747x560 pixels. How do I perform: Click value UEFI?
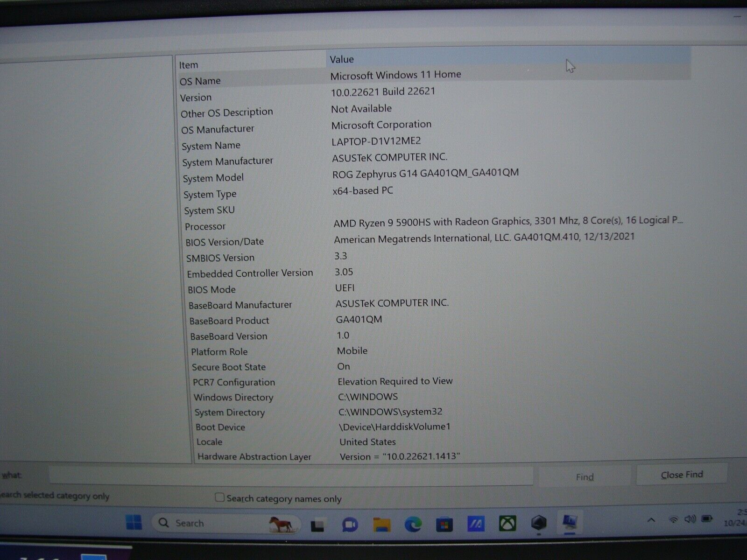coord(345,287)
